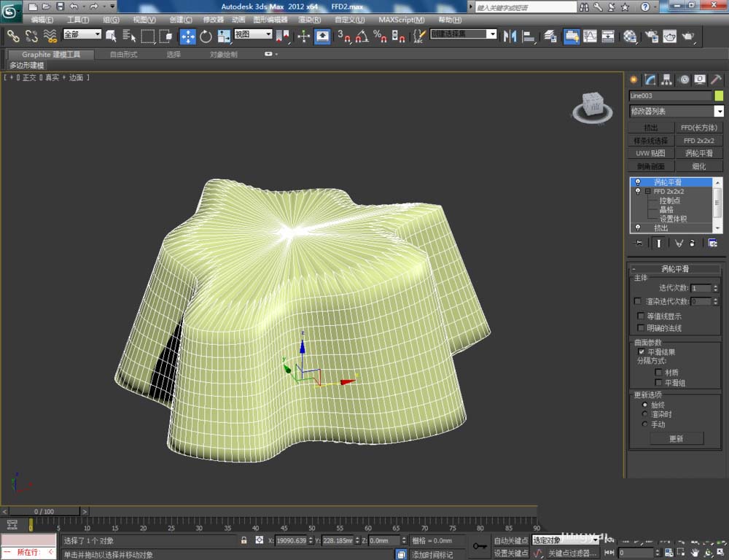Select the Rotate tool in main toolbar

coord(206,36)
